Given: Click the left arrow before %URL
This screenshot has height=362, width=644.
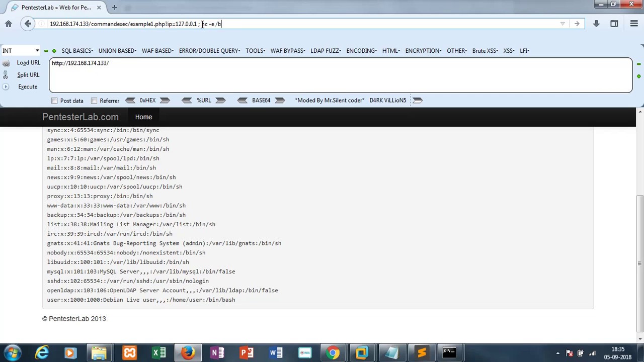Looking at the screenshot, I should 187,100.
